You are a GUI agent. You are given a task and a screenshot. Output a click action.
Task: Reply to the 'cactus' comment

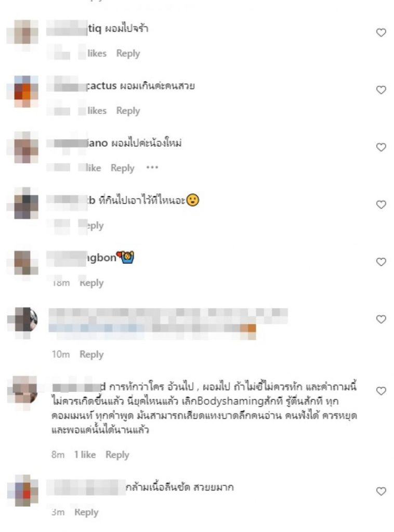pos(128,111)
